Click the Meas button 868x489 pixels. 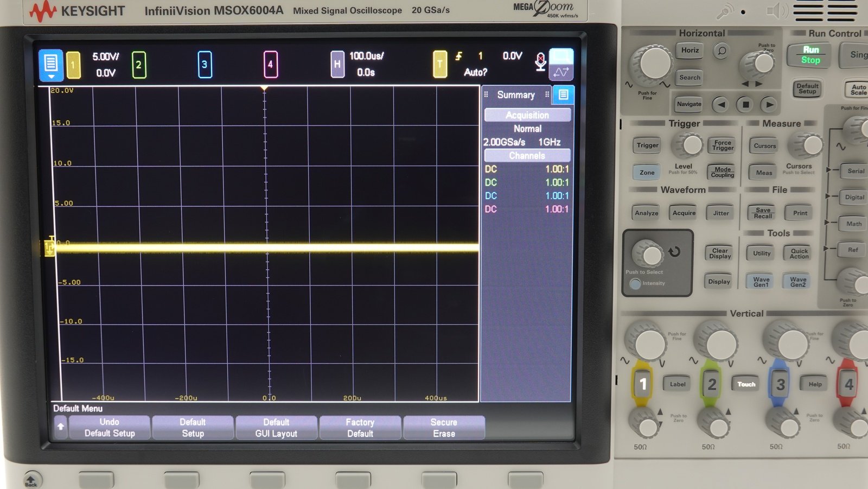[x=764, y=173]
